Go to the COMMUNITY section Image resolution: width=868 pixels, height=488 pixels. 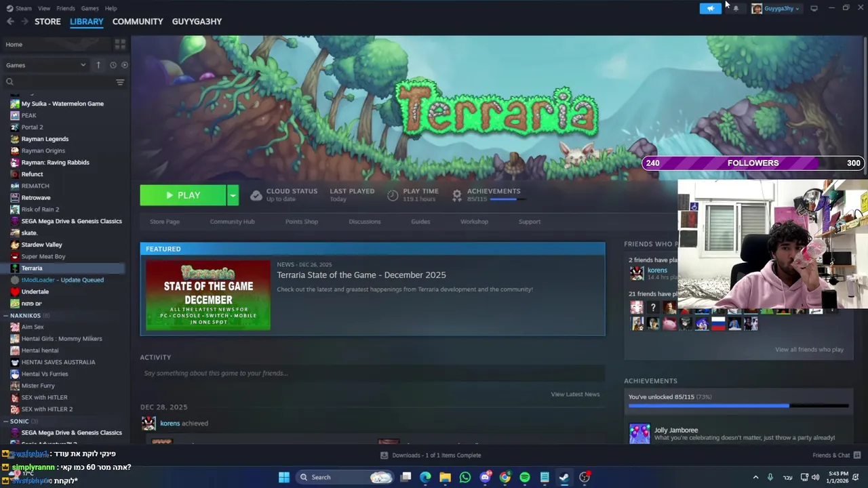(x=138, y=22)
